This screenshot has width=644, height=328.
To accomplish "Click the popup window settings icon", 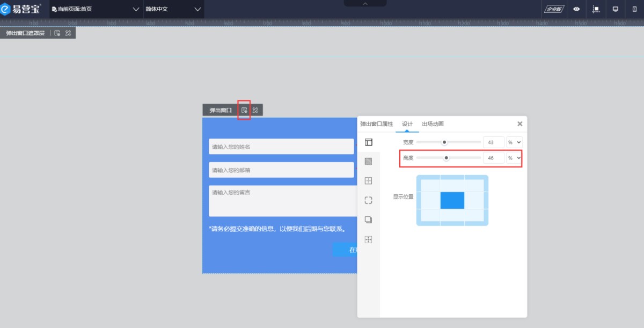I will pos(244,110).
